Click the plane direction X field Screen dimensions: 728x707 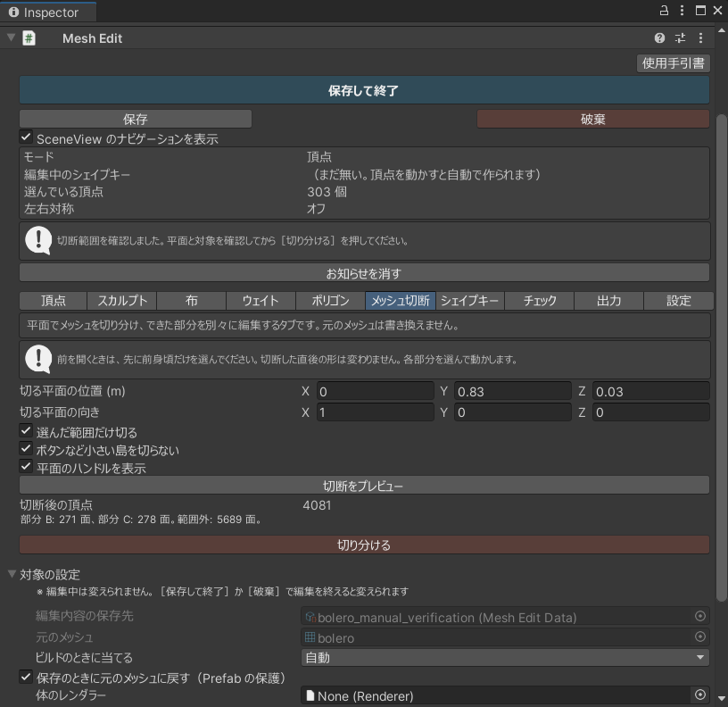[x=375, y=412]
